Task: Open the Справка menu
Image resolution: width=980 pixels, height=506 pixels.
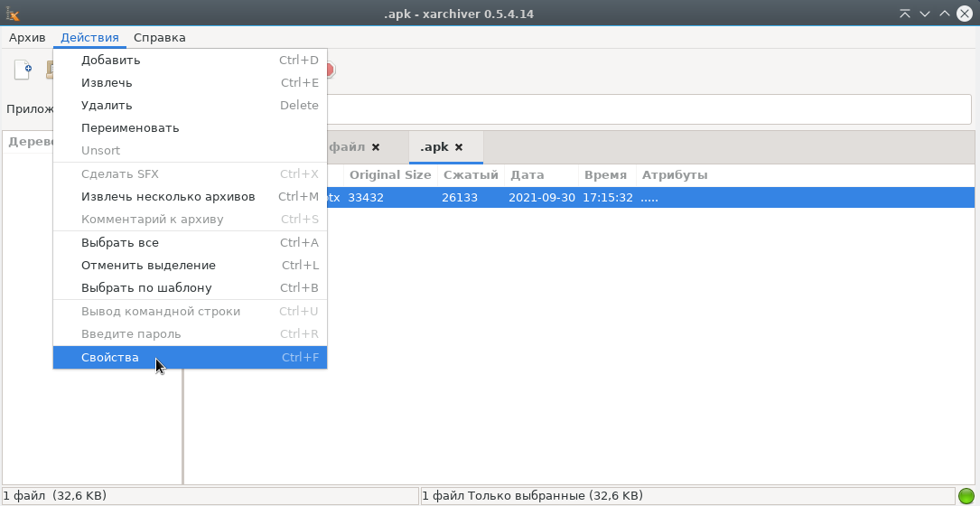Action: coord(159,38)
